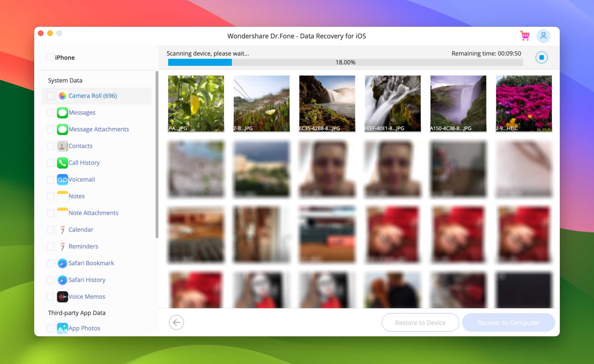Click the shopping cart icon
This screenshot has height=364, width=594.
(x=525, y=36)
